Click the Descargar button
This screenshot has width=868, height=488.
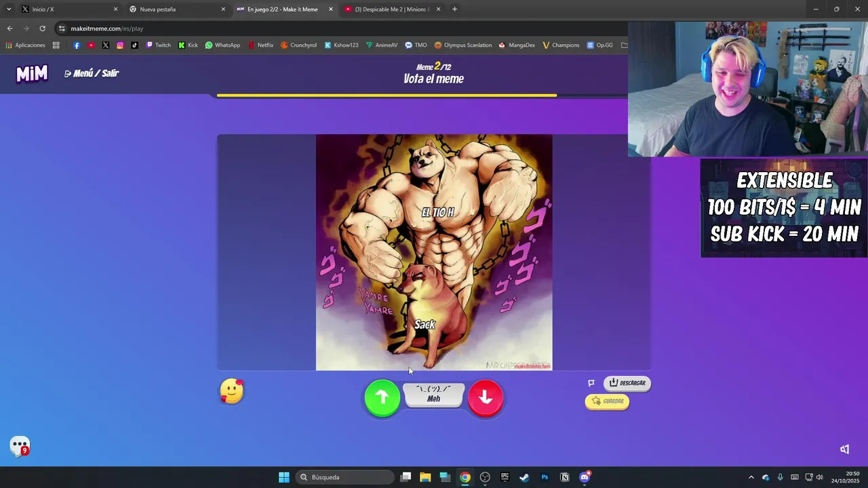point(627,383)
